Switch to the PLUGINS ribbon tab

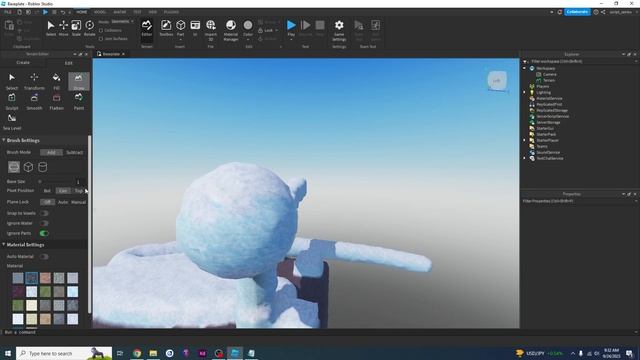[x=171, y=12]
